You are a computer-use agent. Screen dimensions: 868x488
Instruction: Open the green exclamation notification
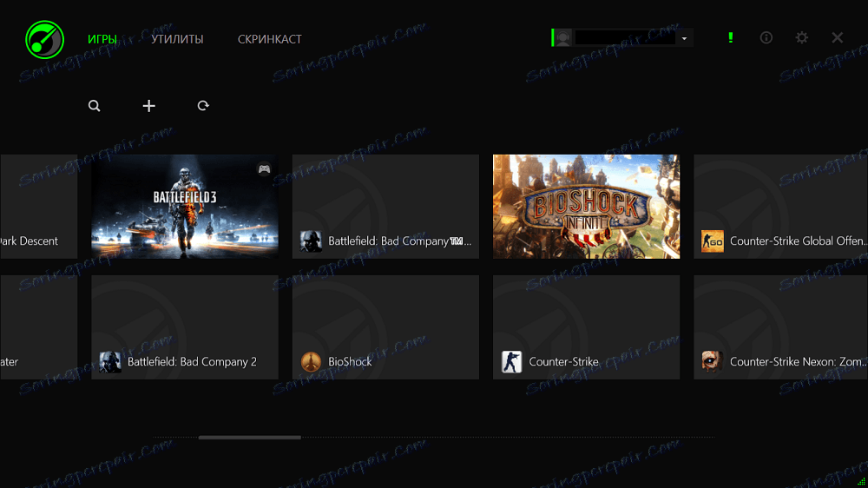click(731, 37)
